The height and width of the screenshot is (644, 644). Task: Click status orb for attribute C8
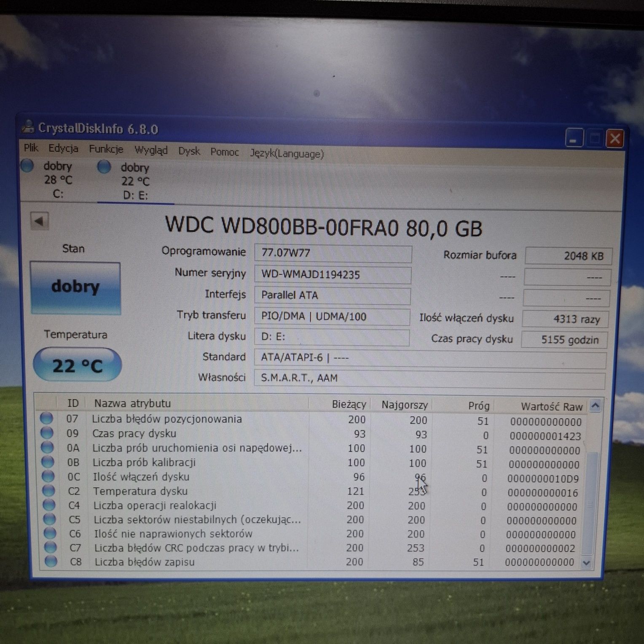(51, 561)
